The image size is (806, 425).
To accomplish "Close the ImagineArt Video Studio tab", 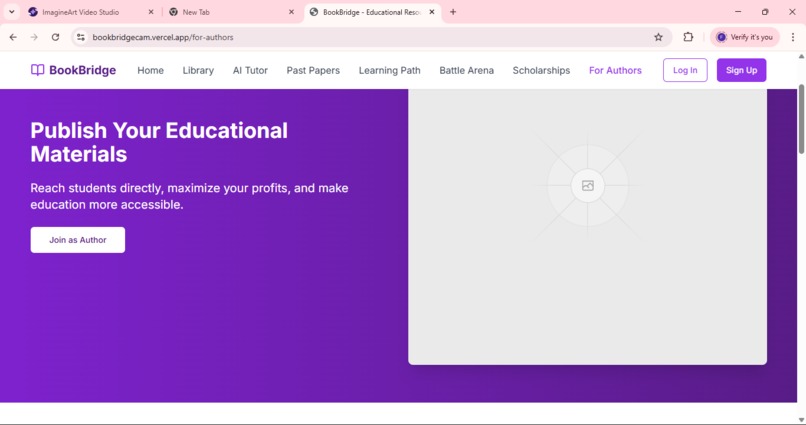I will (151, 12).
